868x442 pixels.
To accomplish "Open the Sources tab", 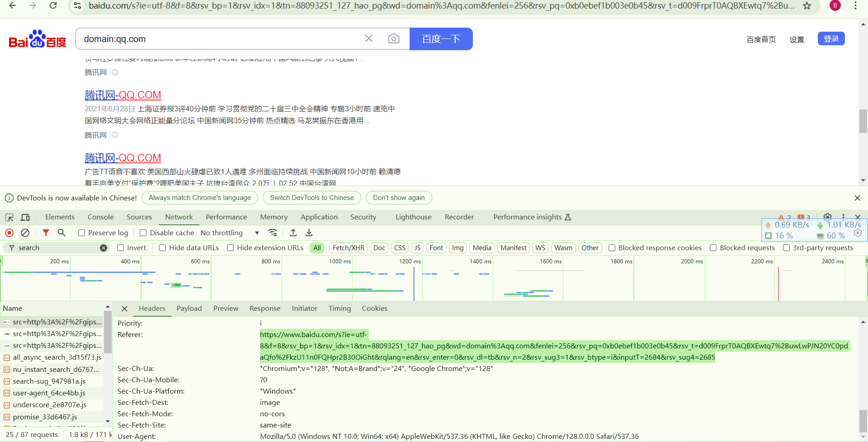I will point(139,217).
